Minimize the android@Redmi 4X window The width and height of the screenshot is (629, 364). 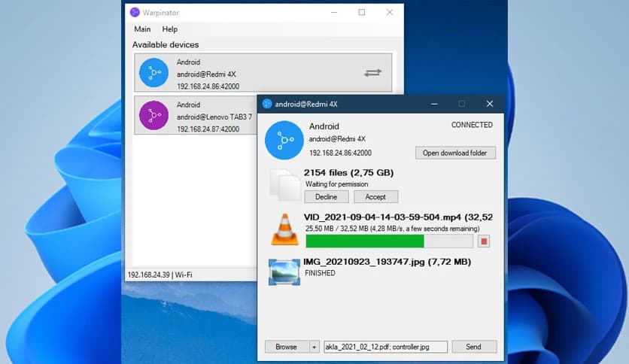[434, 104]
